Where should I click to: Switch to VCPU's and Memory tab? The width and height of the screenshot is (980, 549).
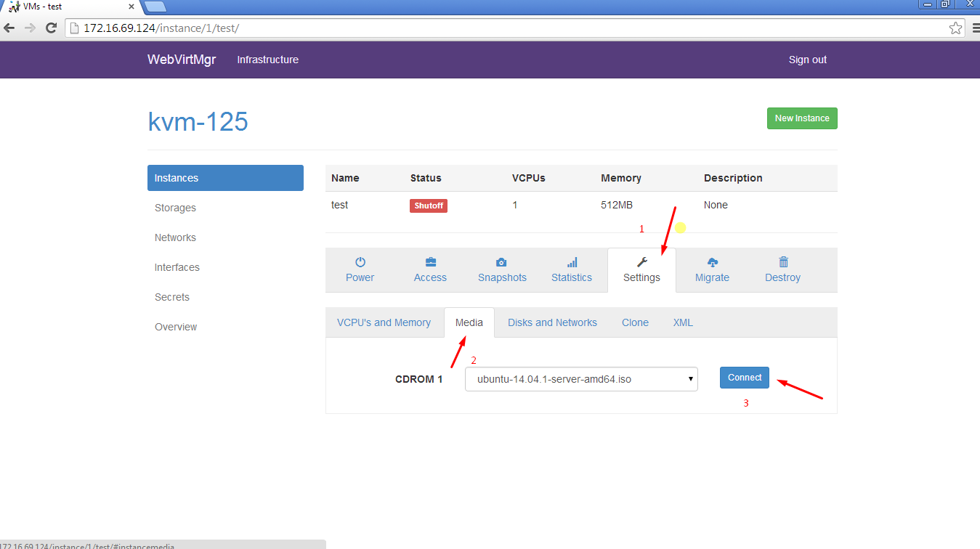click(384, 322)
